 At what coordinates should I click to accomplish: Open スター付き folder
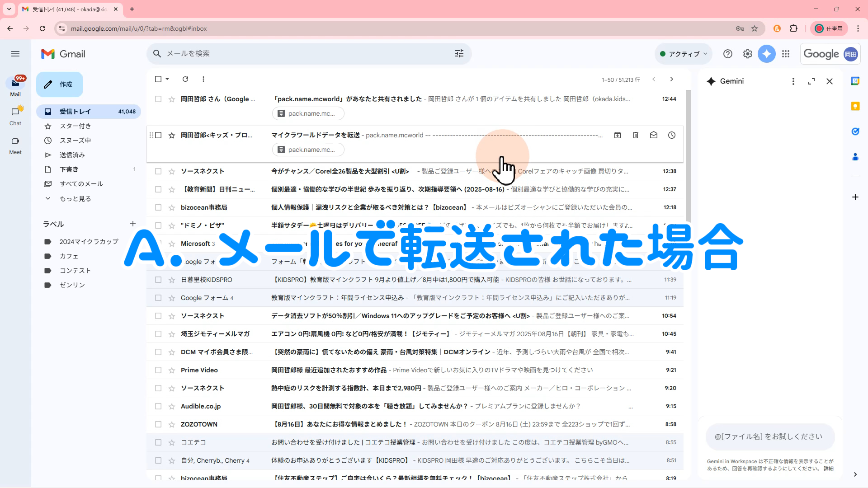tap(75, 126)
